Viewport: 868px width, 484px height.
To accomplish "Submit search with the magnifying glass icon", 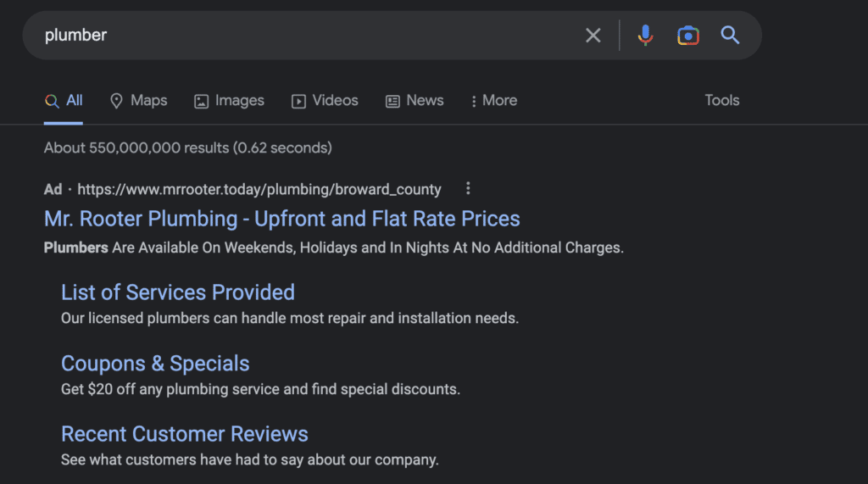I will click(x=730, y=35).
